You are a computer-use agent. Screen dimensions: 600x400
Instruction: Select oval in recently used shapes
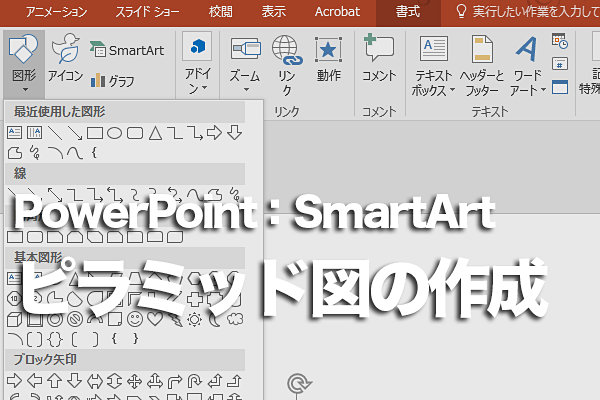[x=114, y=133]
